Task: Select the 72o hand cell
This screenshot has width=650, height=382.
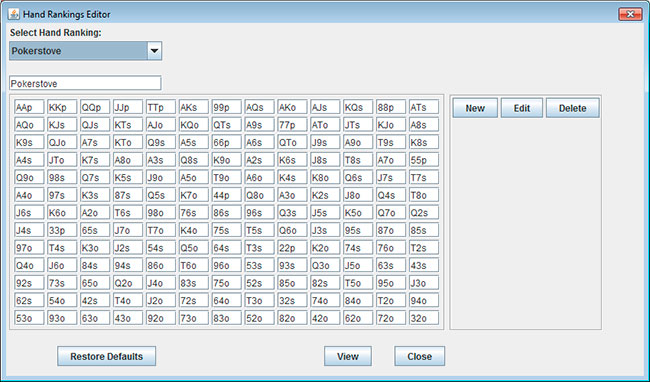Action: (391, 318)
